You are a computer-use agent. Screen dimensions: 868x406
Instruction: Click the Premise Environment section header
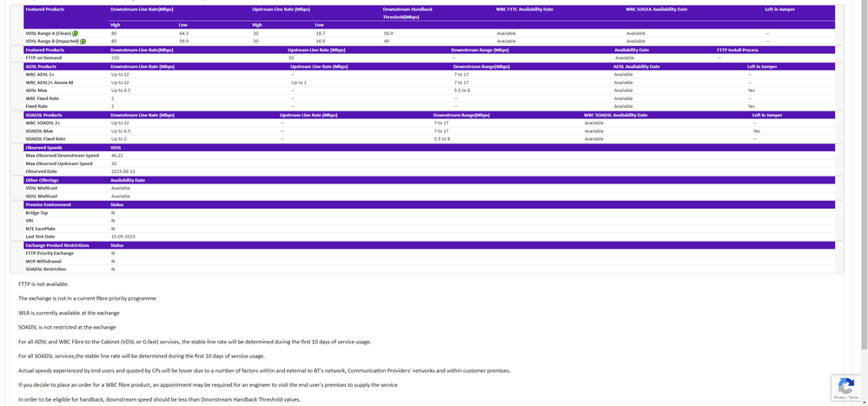[x=47, y=204]
